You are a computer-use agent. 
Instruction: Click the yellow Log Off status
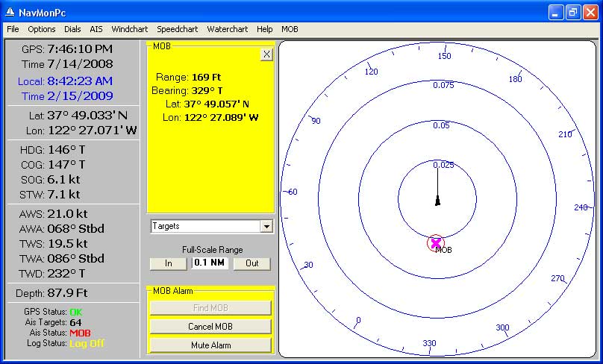tap(87, 343)
